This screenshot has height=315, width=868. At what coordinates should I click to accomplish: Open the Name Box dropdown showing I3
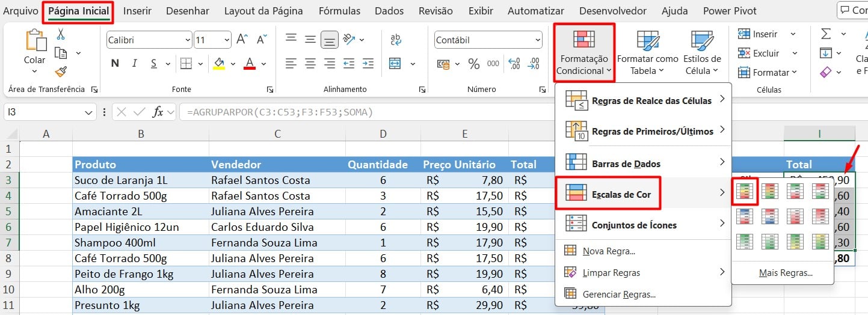click(88, 112)
